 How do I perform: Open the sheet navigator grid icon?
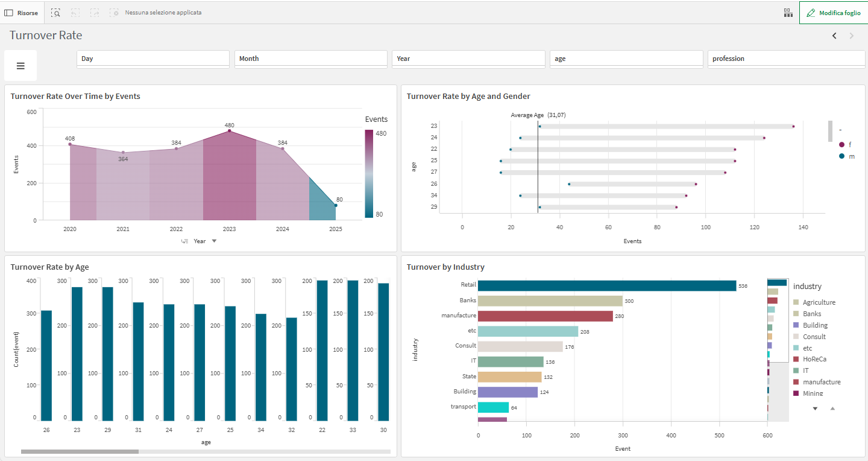coord(788,13)
